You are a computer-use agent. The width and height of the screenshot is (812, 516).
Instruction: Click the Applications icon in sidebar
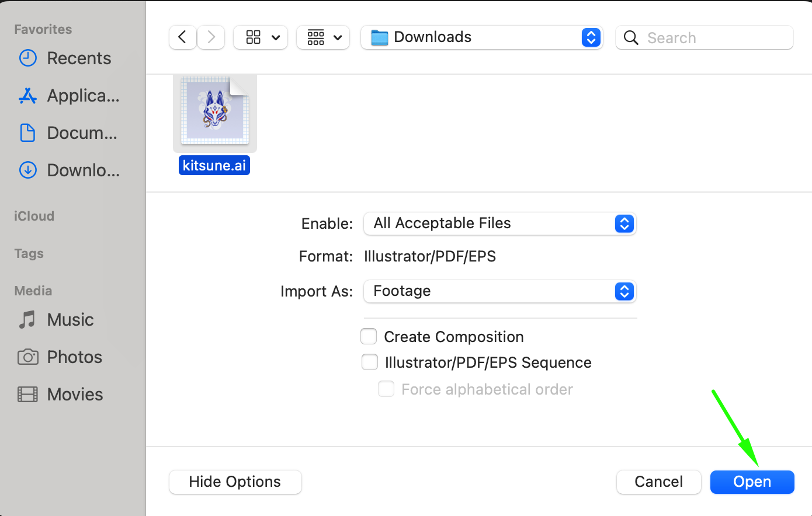point(27,96)
